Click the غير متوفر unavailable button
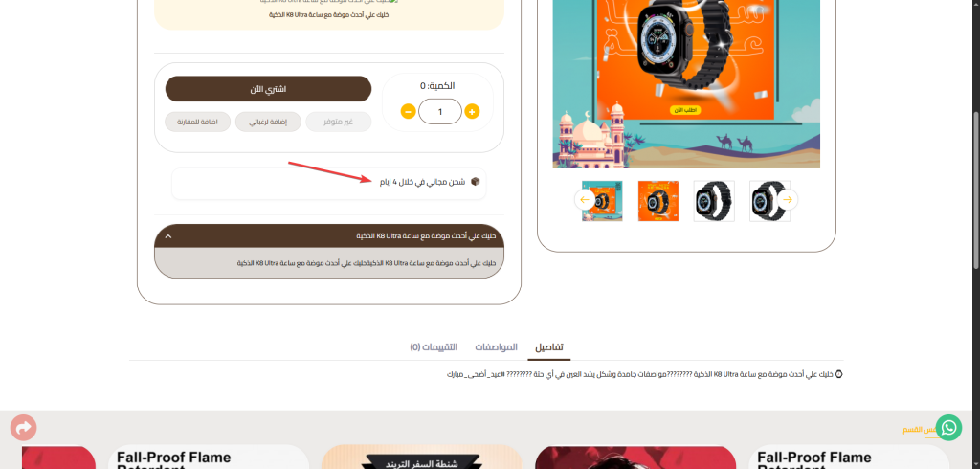Image resolution: width=980 pixels, height=469 pixels. tap(338, 122)
